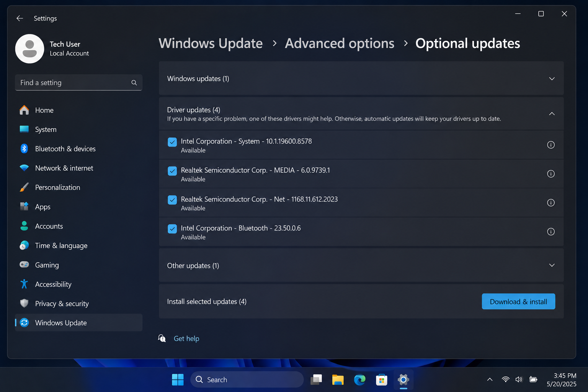Screen dimensions: 588x392
Task: Open Time & language settings
Action: [78, 245]
